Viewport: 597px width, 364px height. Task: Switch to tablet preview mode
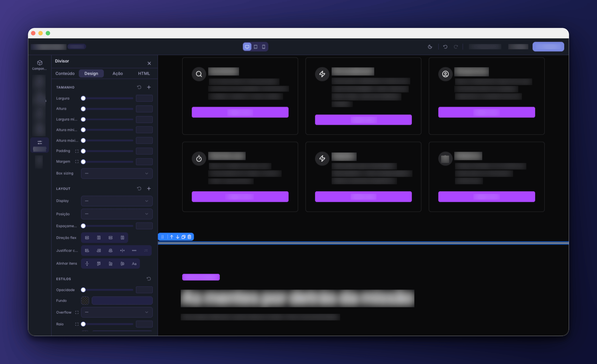[x=255, y=47]
